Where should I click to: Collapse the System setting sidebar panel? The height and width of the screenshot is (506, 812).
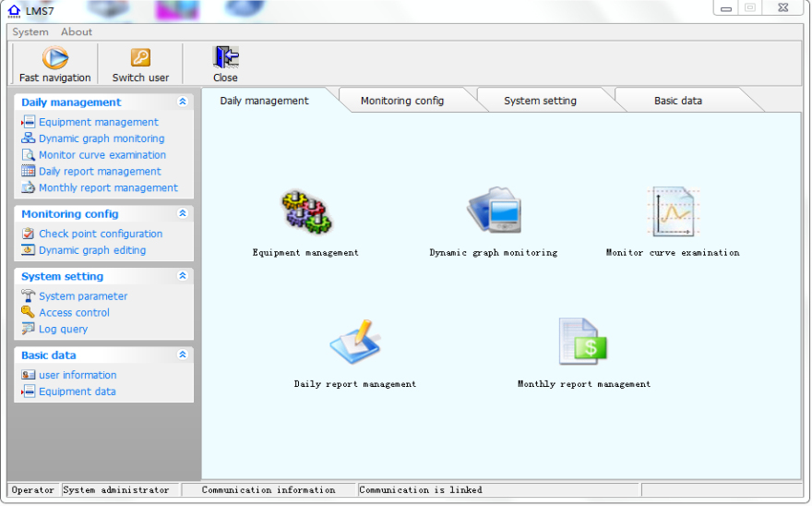[183, 276]
